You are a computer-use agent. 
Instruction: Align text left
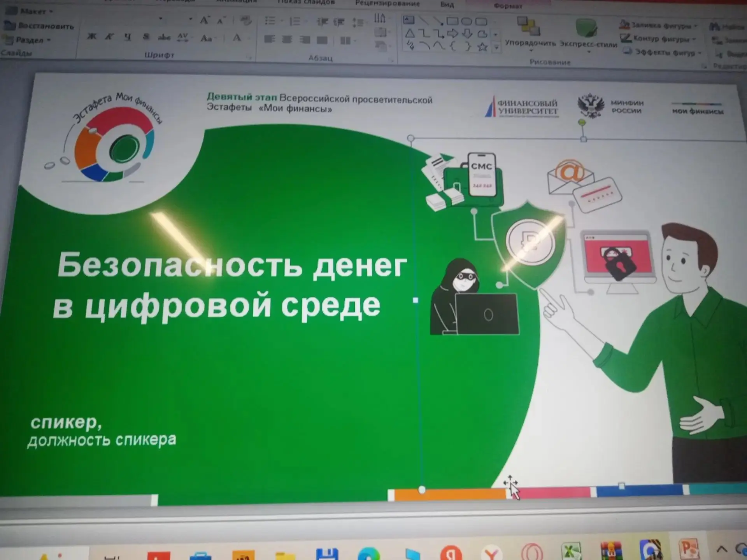click(x=270, y=39)
